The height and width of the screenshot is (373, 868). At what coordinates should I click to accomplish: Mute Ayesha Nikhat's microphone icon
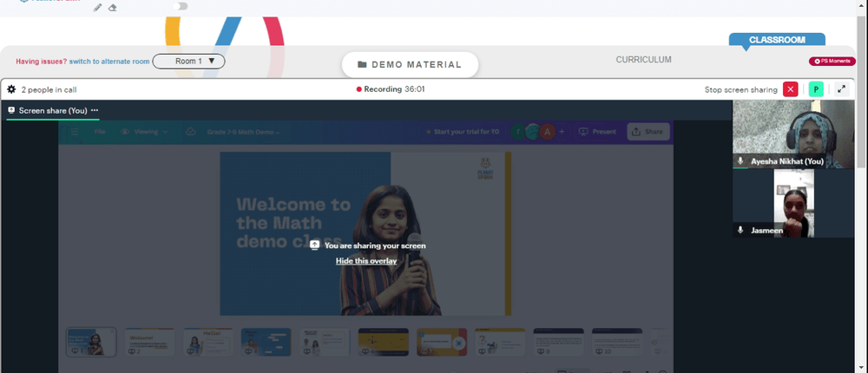(740, 161)
